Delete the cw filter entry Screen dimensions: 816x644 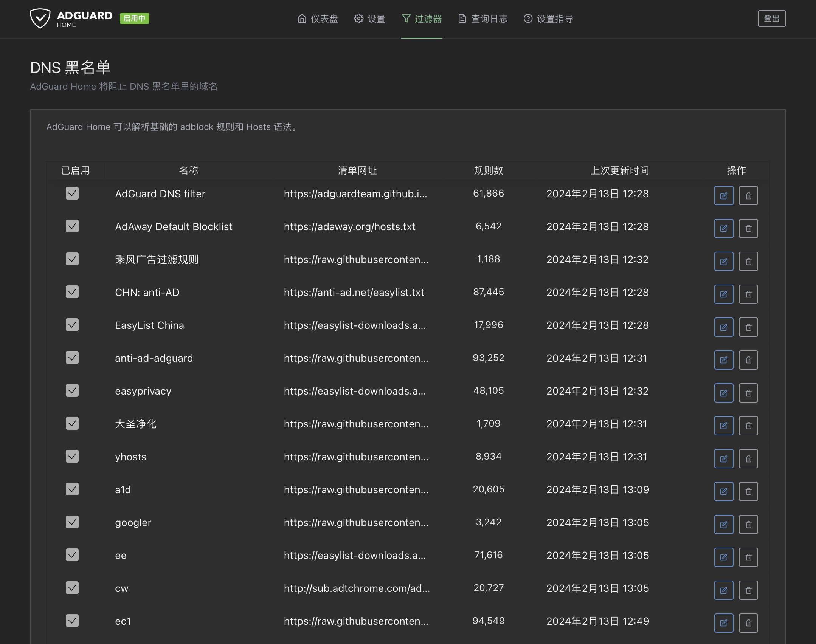click(x=748, y=590)
